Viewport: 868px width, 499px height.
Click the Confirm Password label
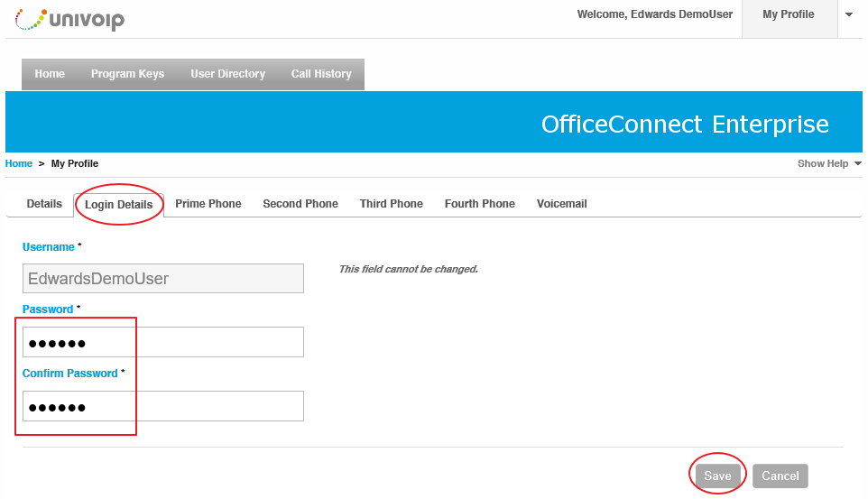(70, 374)
